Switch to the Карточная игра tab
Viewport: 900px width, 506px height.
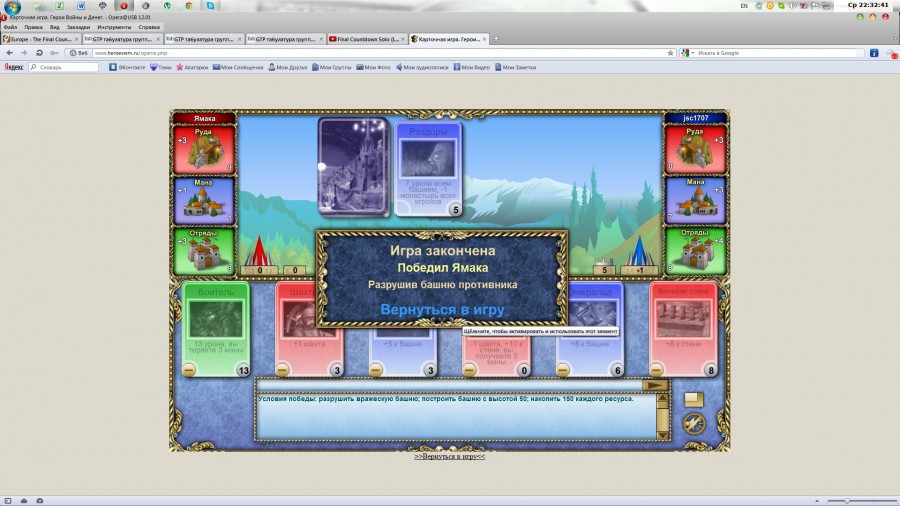[448, 39]
